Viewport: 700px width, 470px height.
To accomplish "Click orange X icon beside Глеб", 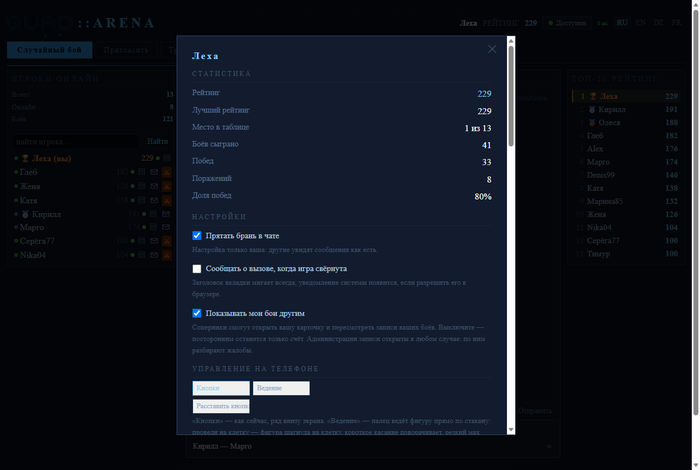I will (x=167, y=172).
